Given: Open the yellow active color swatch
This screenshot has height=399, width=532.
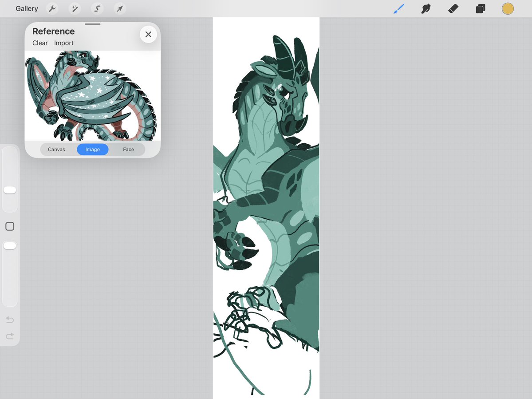Looking at the screenshot, I should point(508,8).
